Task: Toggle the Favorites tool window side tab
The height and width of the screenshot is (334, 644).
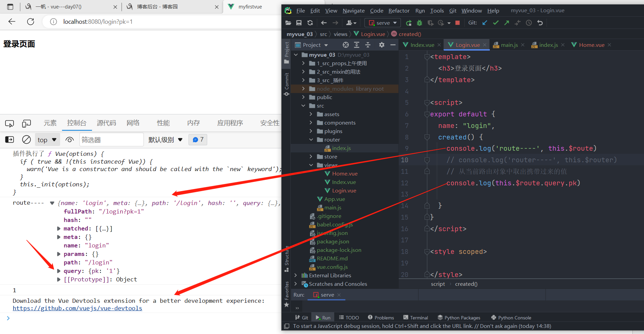Action: click(x=287, y=294)
